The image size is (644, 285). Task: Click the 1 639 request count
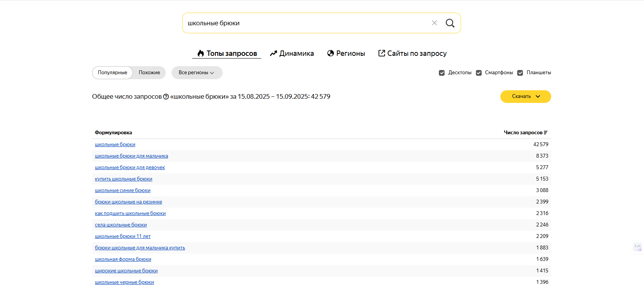[x=542, y=259]
